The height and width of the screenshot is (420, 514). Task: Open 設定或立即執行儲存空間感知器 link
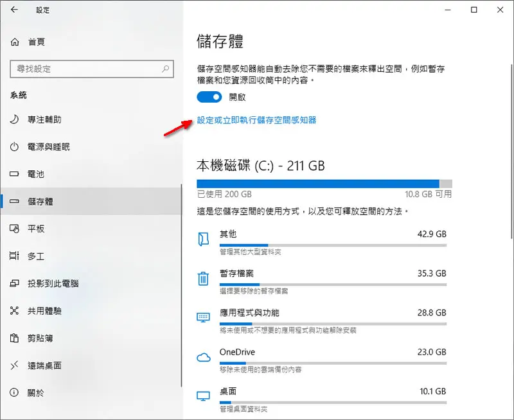click(256, 120)
